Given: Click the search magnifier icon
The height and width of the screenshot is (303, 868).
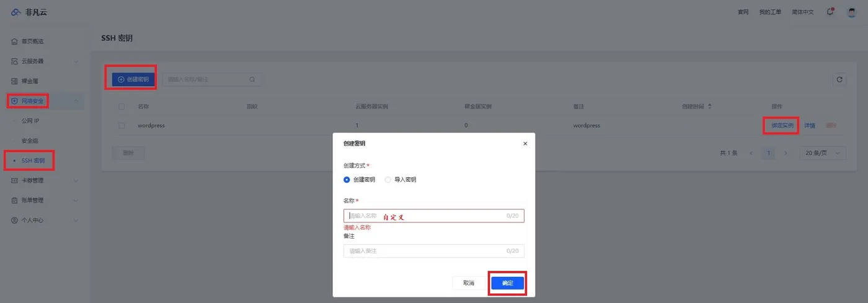Looking at the screenshot, I should [x=252, y=79].
